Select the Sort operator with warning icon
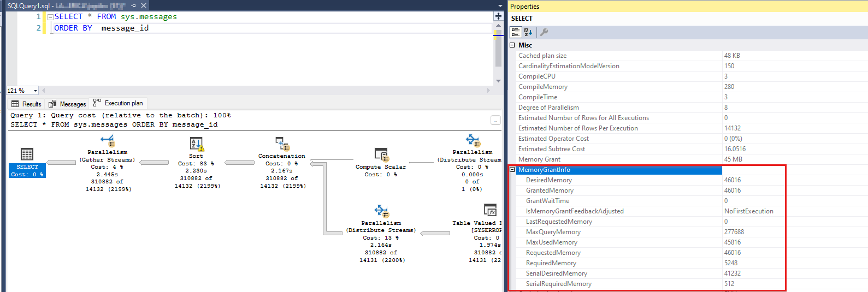Image resolution: width=868 pixels, height=292 pixels. tap(196, 144)
